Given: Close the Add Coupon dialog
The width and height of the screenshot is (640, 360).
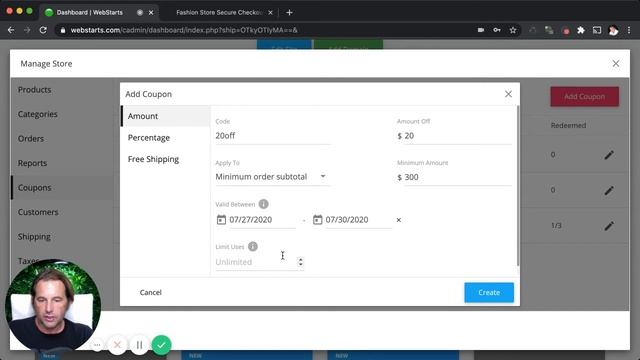Looking at the screenshot, I should coord(508,94).
